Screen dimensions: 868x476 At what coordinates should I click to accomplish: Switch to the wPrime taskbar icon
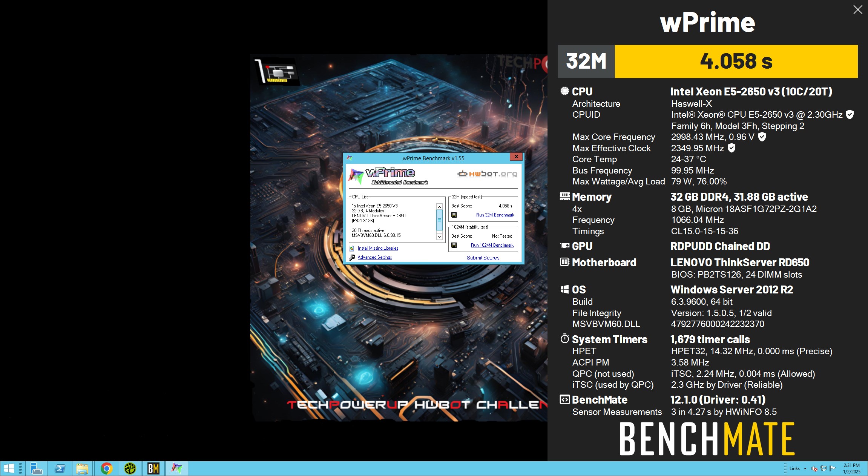point(176,468)
